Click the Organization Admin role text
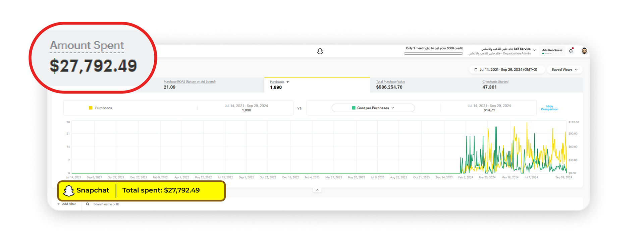Screen dimensions: 644x239 point(517,54)
